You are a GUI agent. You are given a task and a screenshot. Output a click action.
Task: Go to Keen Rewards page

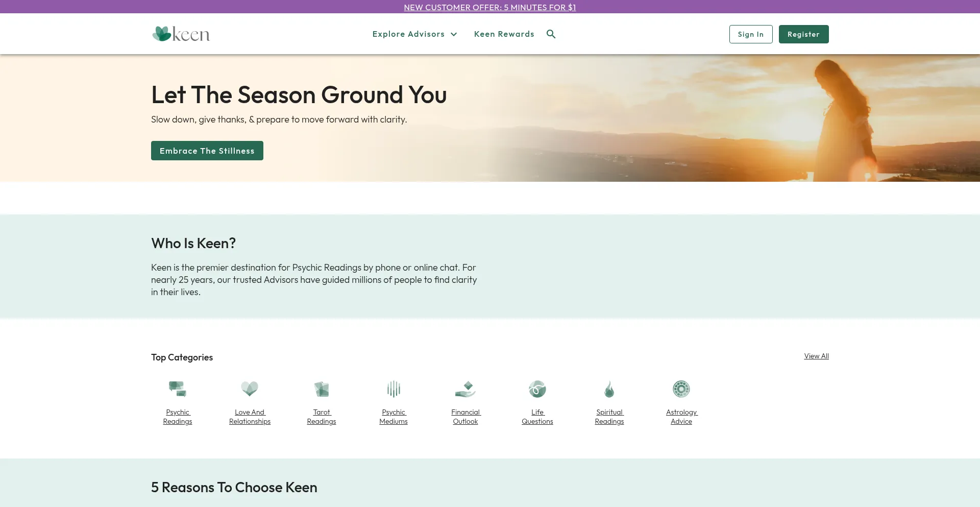[x=504, y=34]
